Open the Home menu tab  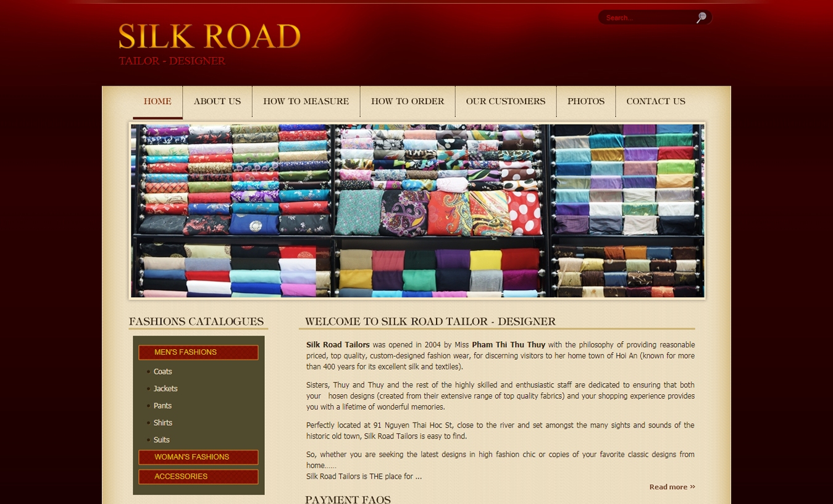(157, 102)
